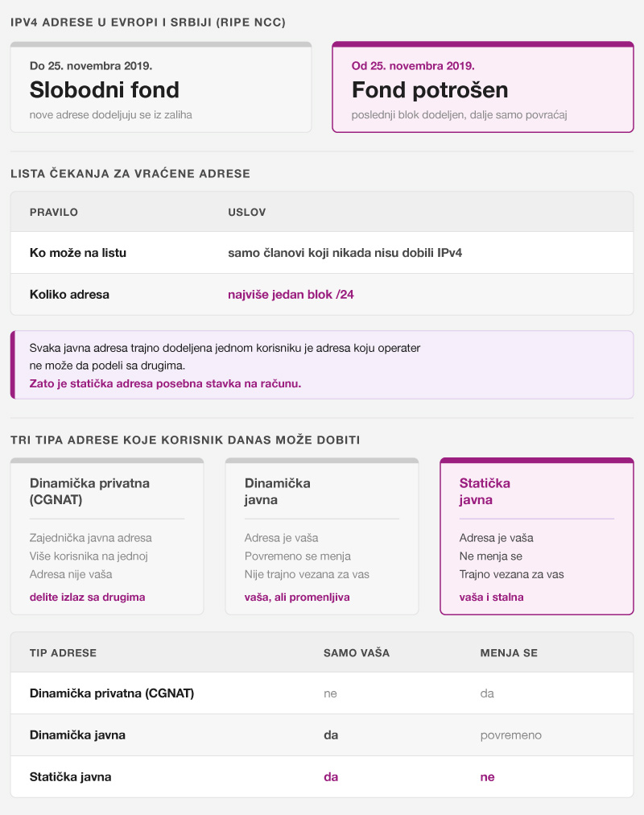Click the Koliko adresa row label
644x815 pixels.
click(x=69, y=294)
